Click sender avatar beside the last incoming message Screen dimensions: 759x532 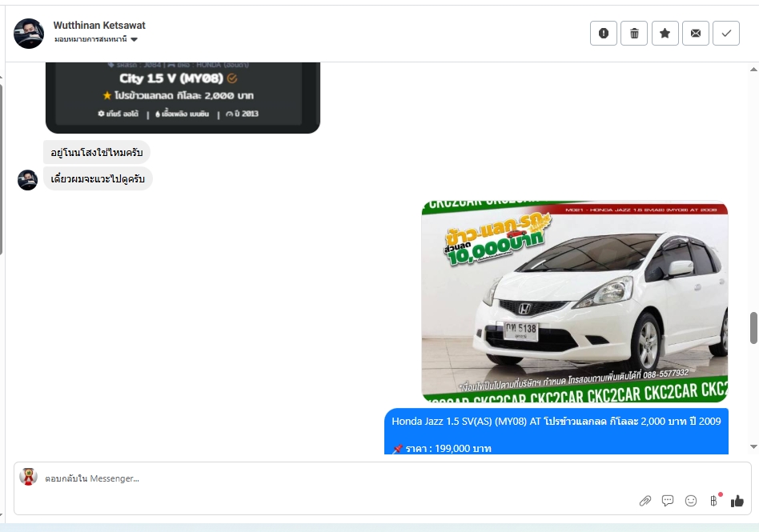click(x=28, y=179)
